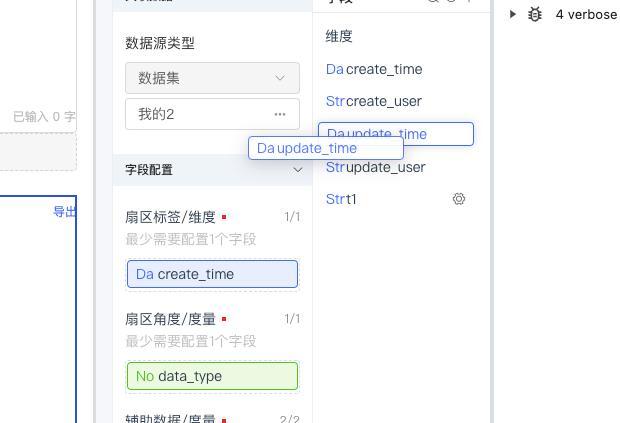Click the Str type icon of create_user
620x423 pixels.
[x=335, y=101]
